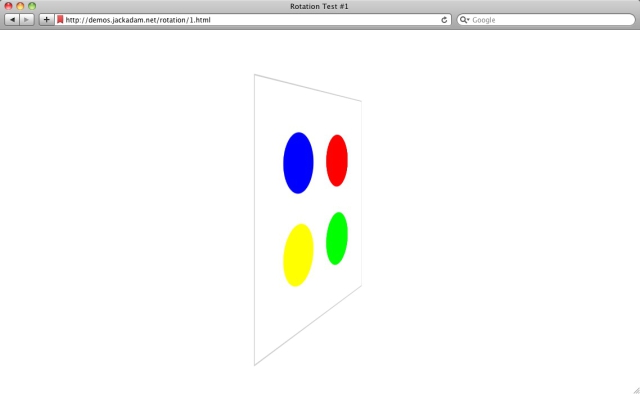This screenshot has width=640, height=394.
Task: Click the red bookmark icon beside the URL
Action: [x=60, y=20]
